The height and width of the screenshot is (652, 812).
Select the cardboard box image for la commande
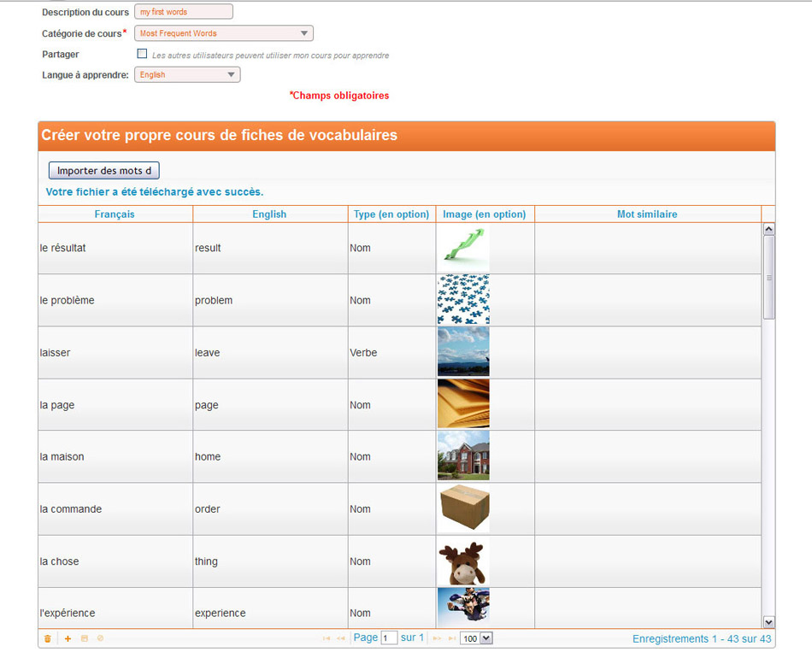463,508
